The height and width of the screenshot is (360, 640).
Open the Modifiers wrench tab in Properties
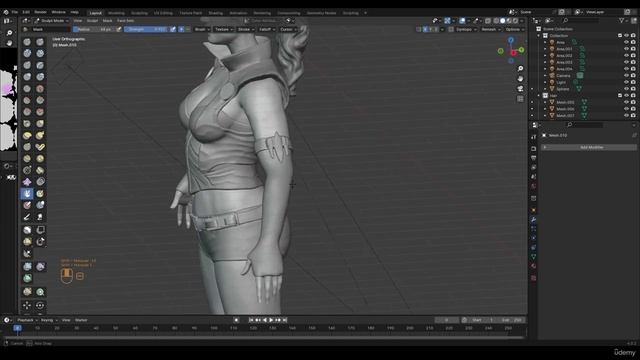pyautogui.click(x=533, y=219)
